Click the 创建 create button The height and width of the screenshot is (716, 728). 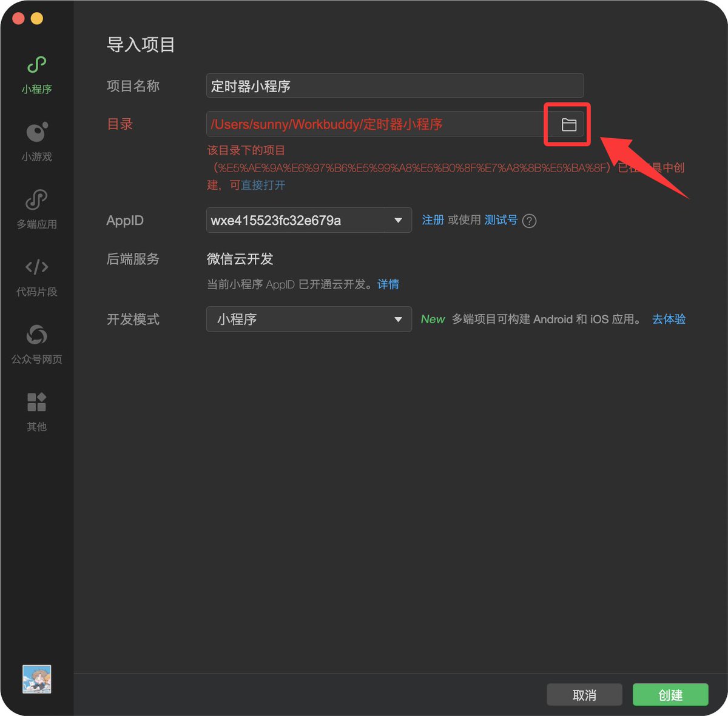coord(670,695)
